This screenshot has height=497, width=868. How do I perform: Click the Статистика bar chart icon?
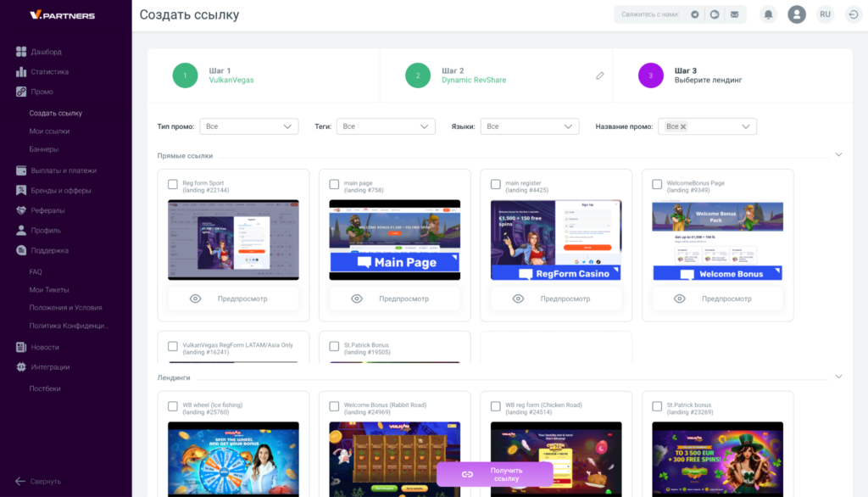click(x=21, y=71)
